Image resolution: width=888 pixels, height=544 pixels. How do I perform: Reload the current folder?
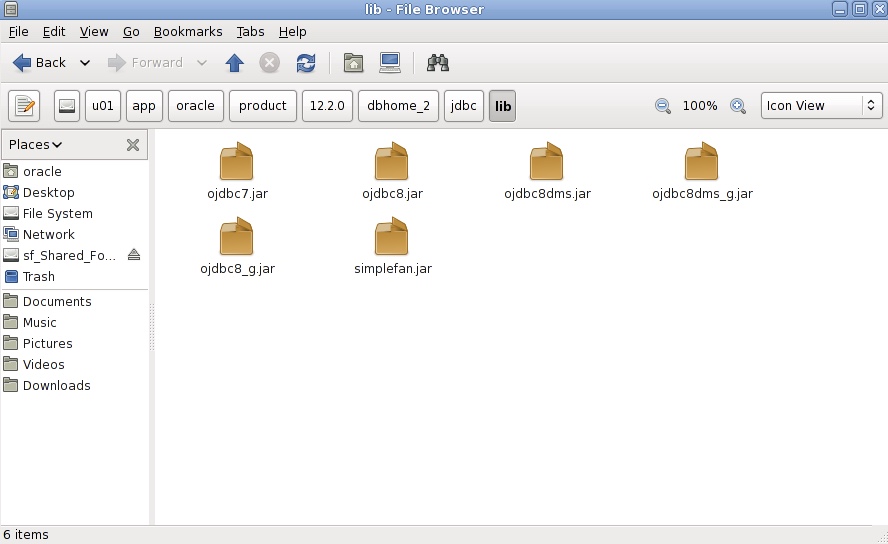306,63
